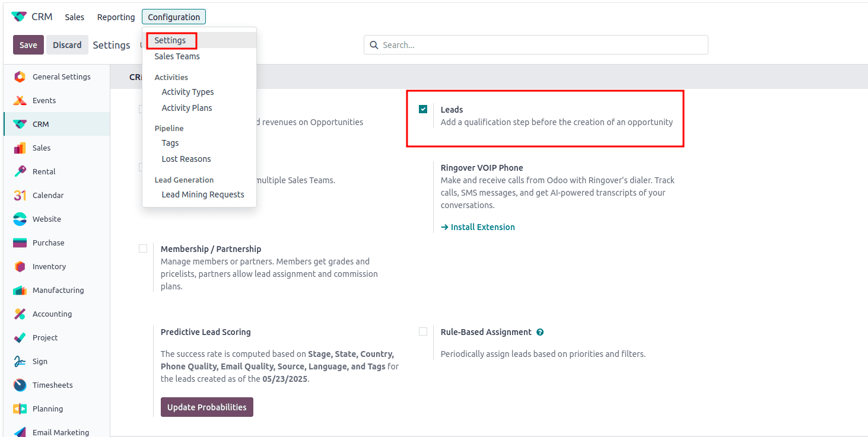
Task: Click the General Settings label in sidebar
Action: [62, 76]
